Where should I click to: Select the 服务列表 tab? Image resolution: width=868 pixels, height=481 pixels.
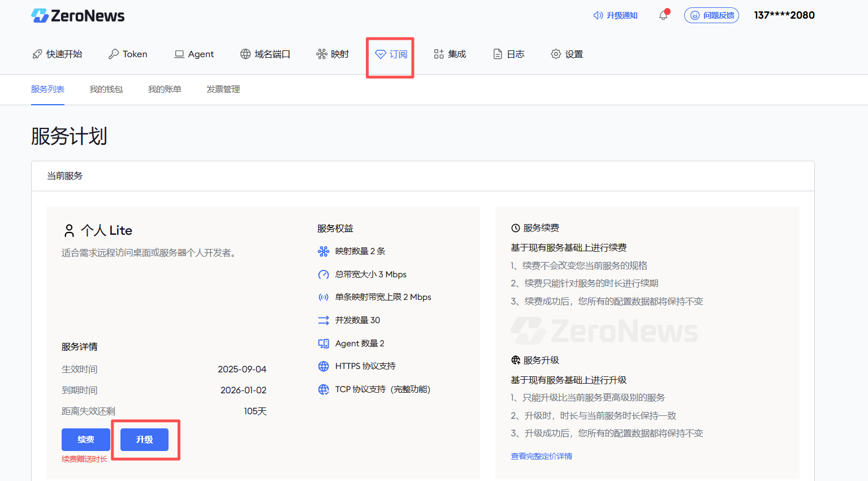click(47, 89)
